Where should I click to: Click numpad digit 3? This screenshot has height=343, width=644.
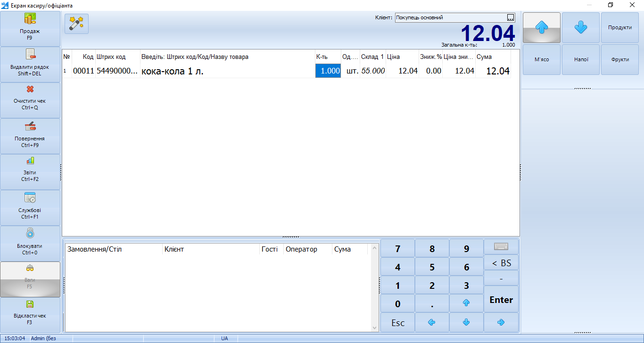(x=467, y=286)
